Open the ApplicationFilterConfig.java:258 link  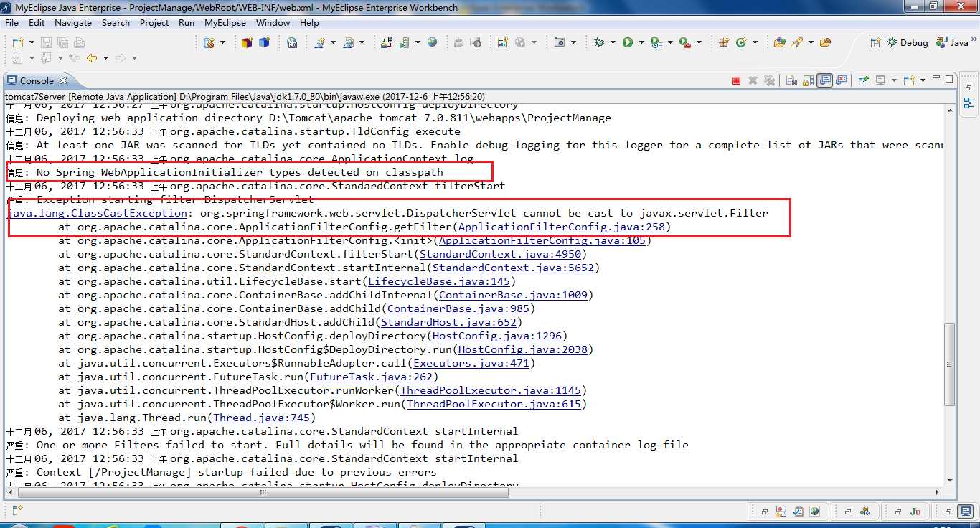[562, 227]
